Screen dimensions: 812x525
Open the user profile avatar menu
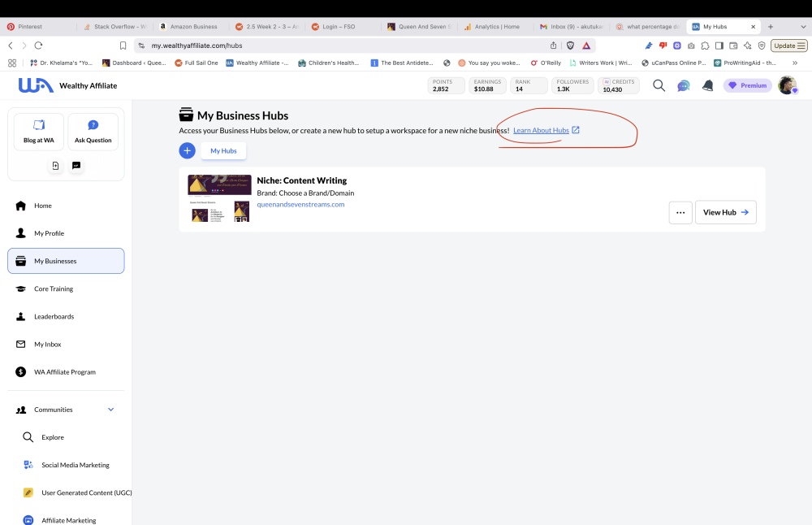788,85
